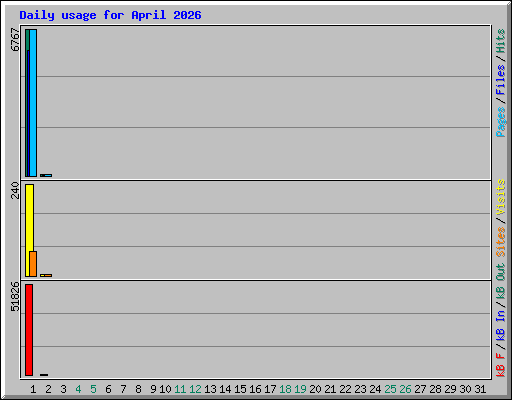
Task: Click green day 19 on the x-axis
Action: click(x=300, y=389)
